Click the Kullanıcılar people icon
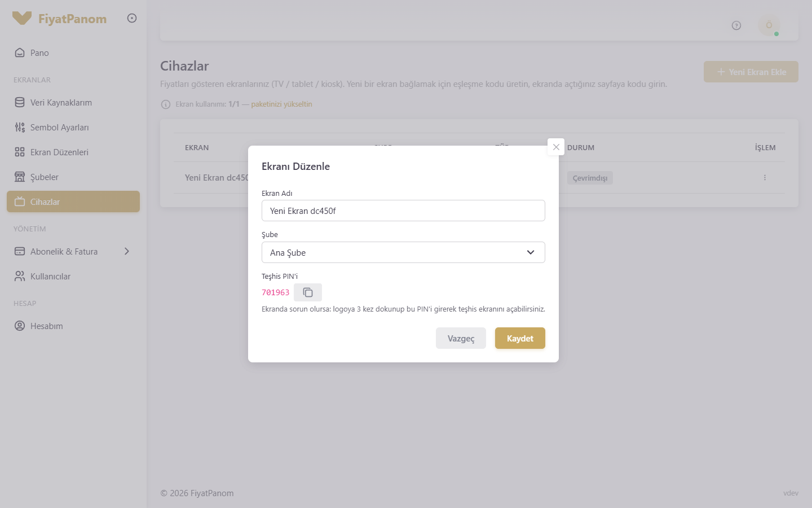This screenshot has height=508, width=812. [x=20, y=276]
